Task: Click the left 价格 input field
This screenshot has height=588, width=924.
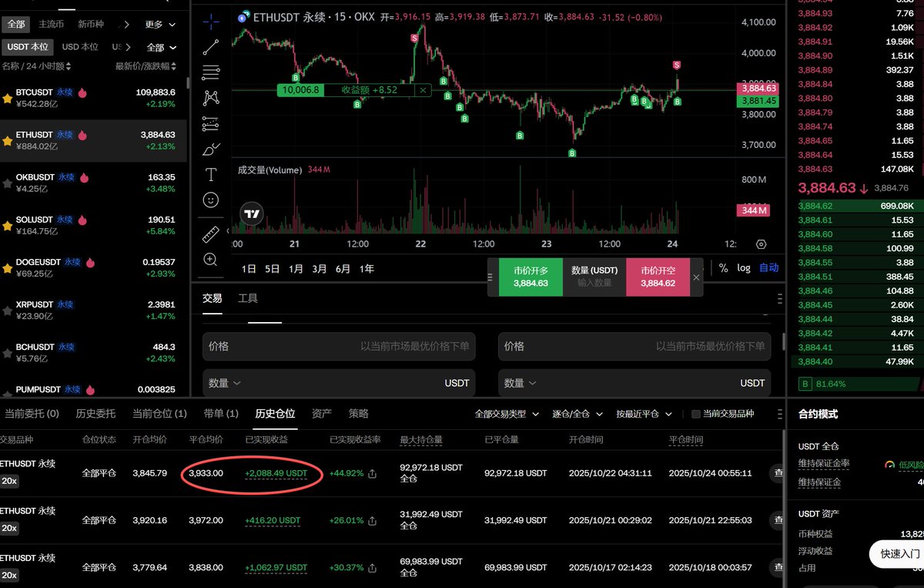Action: pyautogui.click(x=339, y=347)
